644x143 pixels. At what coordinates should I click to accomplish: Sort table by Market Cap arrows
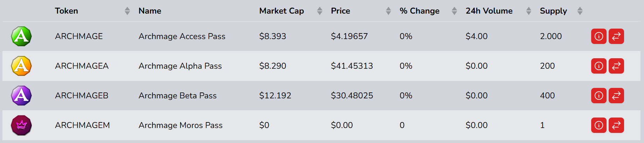pos(319,11)
